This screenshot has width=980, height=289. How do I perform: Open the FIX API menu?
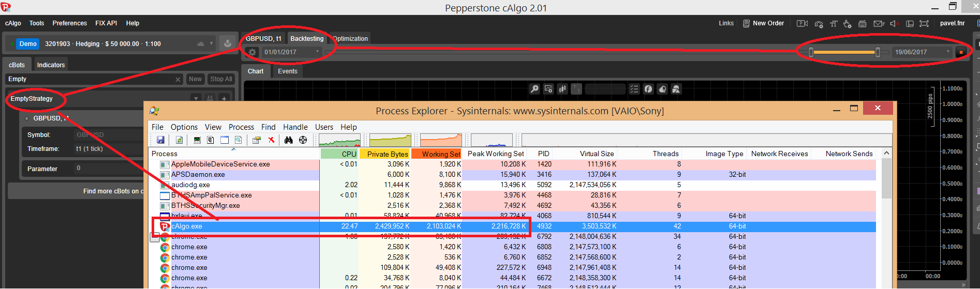[106, 23]
